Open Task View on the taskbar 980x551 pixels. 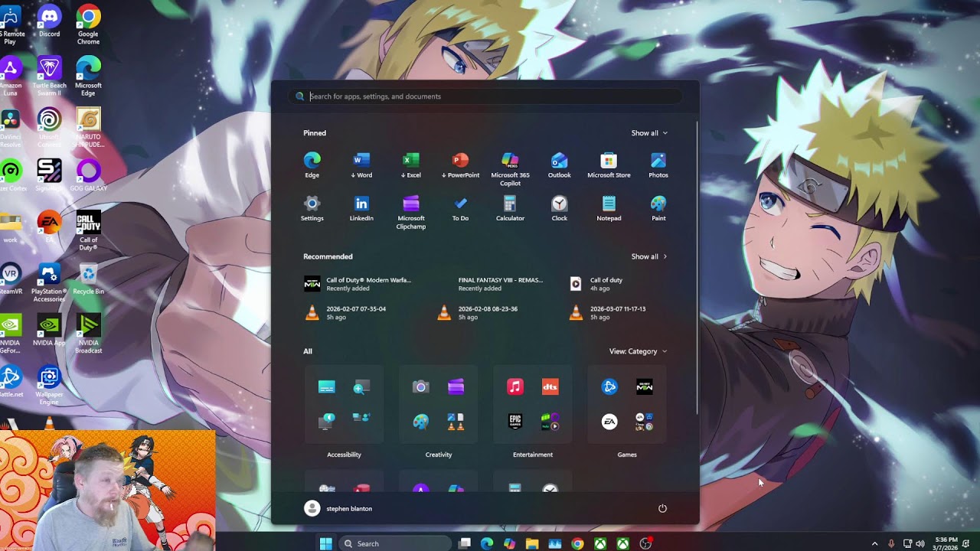pos(465,543)
